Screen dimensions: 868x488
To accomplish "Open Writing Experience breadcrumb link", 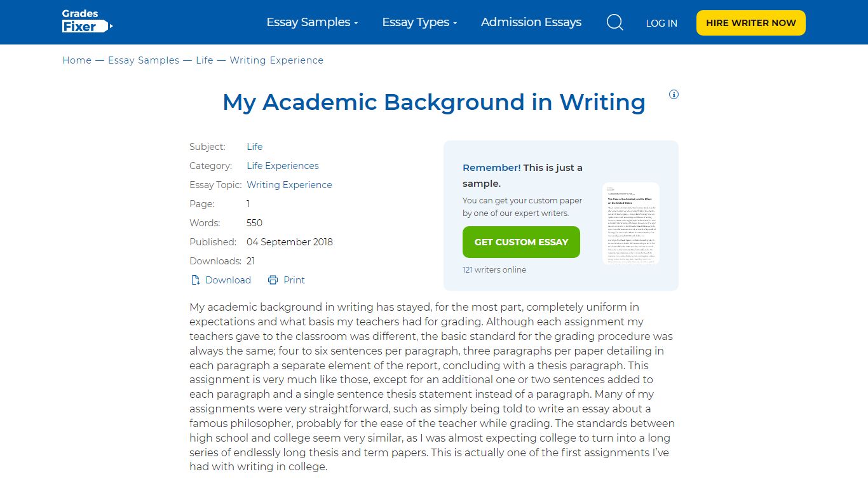I will pyautogui.click(x=276, y=60).
